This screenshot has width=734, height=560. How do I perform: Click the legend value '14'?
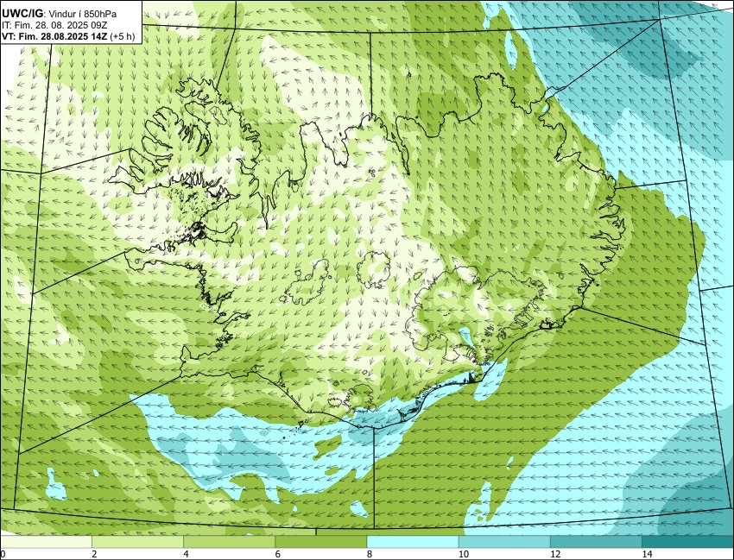(x=647, y=554)
